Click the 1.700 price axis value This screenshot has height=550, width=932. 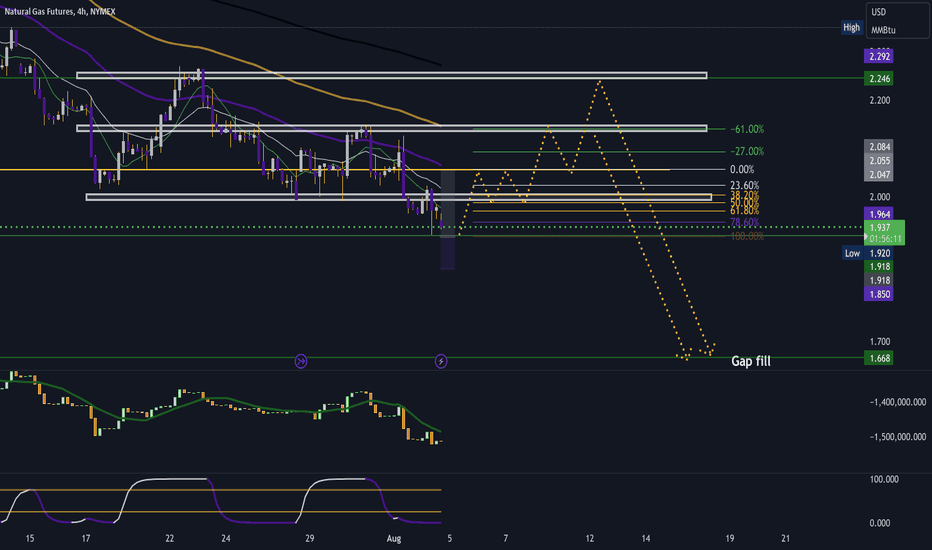(880, 342)
